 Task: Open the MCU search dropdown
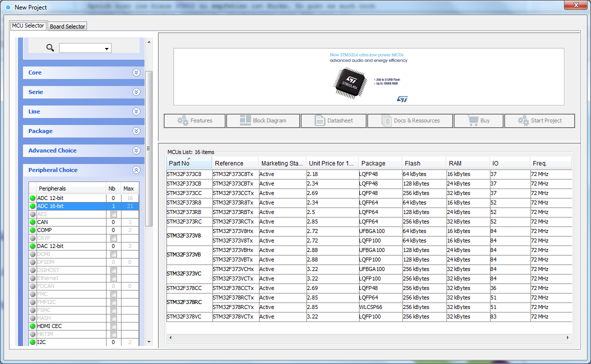click(x=106, y=48)
